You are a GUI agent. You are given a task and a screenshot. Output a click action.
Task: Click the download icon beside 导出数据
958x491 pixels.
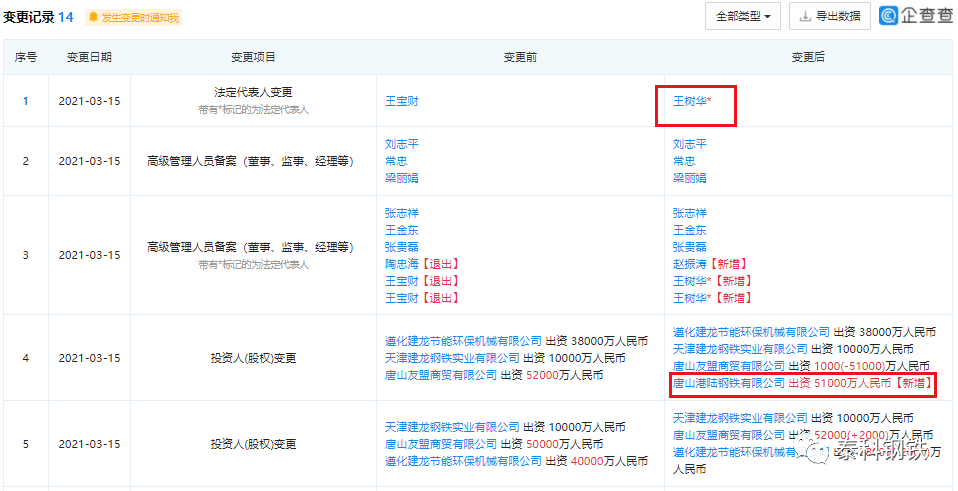pyautogui.click(x=805, y=16)
